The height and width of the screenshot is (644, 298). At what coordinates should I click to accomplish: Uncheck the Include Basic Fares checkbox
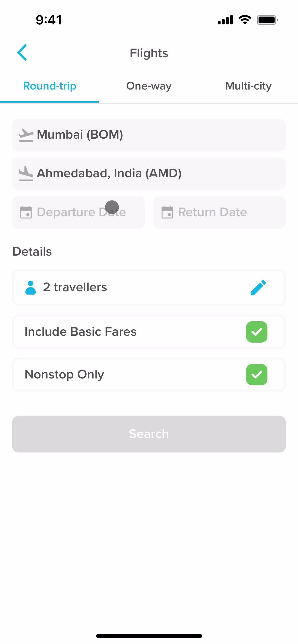point(256,332)
